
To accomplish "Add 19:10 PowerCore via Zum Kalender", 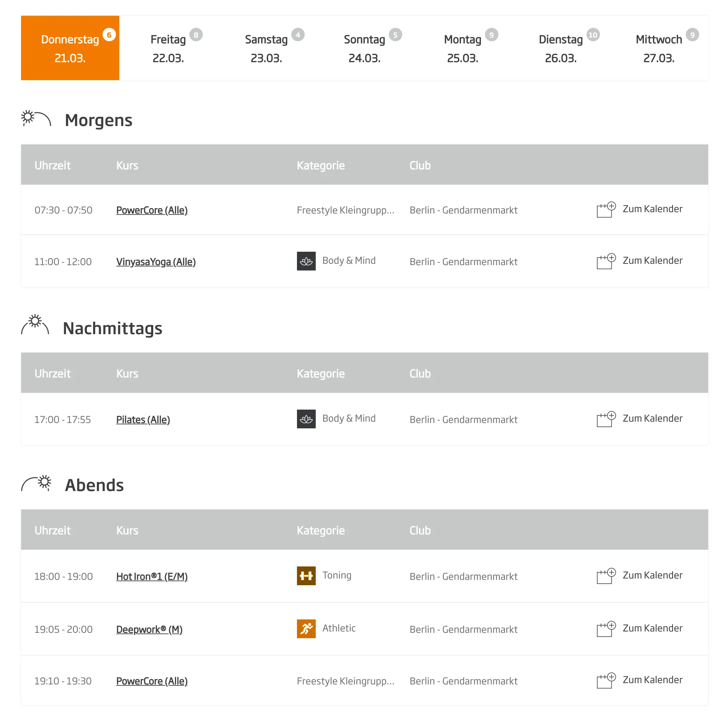I will point(652,680).
